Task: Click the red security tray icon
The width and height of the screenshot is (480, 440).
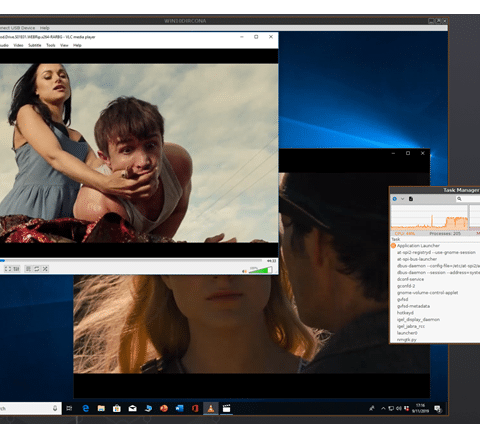Action: click(406, 408)
